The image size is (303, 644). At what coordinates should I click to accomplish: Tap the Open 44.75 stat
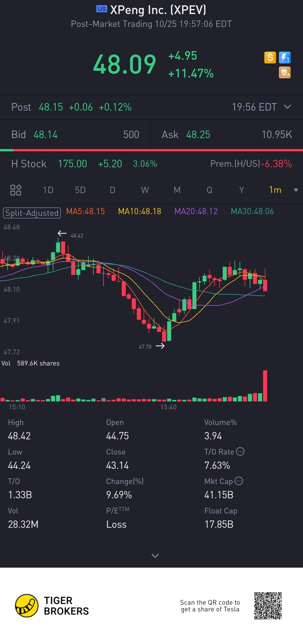117,430
